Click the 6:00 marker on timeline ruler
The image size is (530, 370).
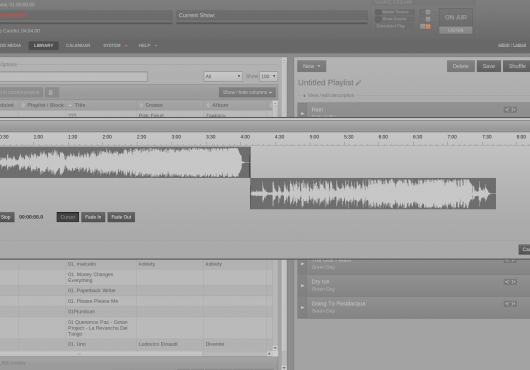coord(383,137)
